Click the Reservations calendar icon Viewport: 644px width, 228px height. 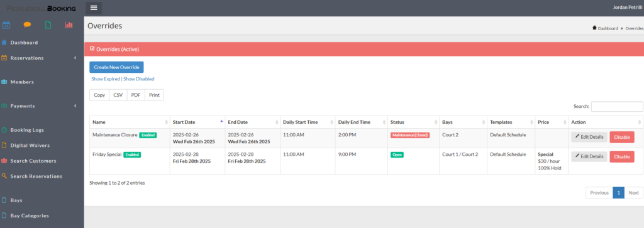pyautogui.click(x=4, y=58)
